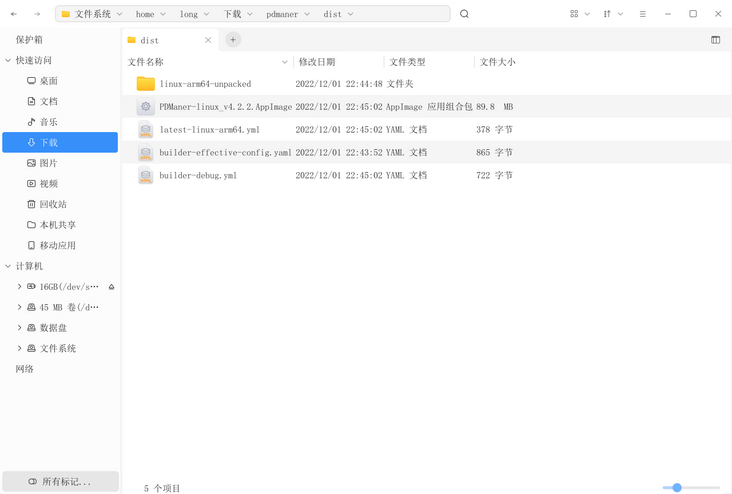Adjust the icon zoom slider
The image size is (732, 494).
(677, 487)
